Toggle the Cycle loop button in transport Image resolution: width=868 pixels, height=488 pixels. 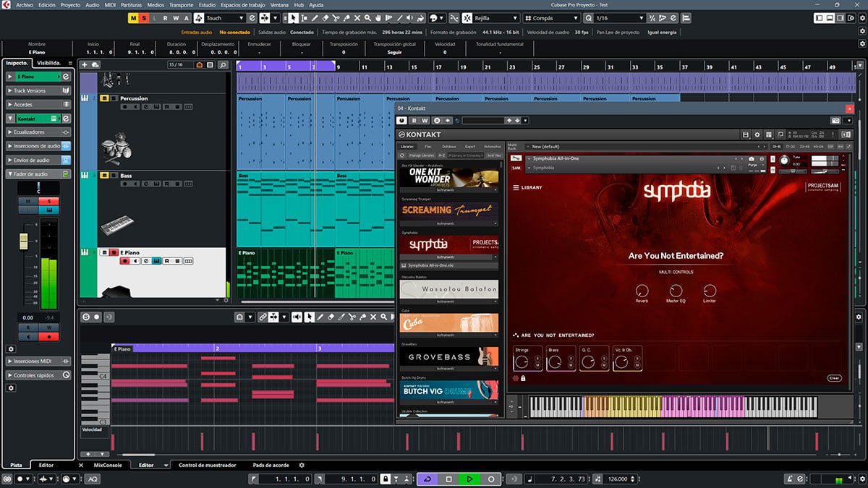(427, 479)
